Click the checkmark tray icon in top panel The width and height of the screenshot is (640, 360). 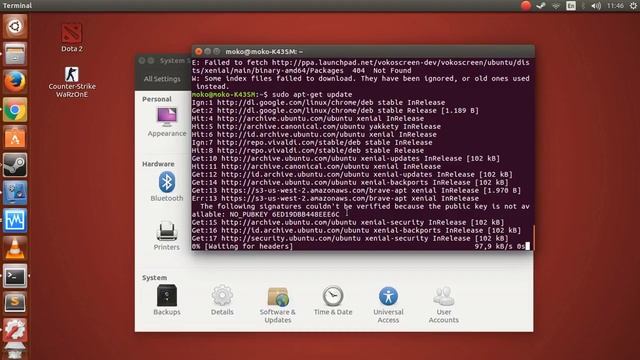click(541, 6)
